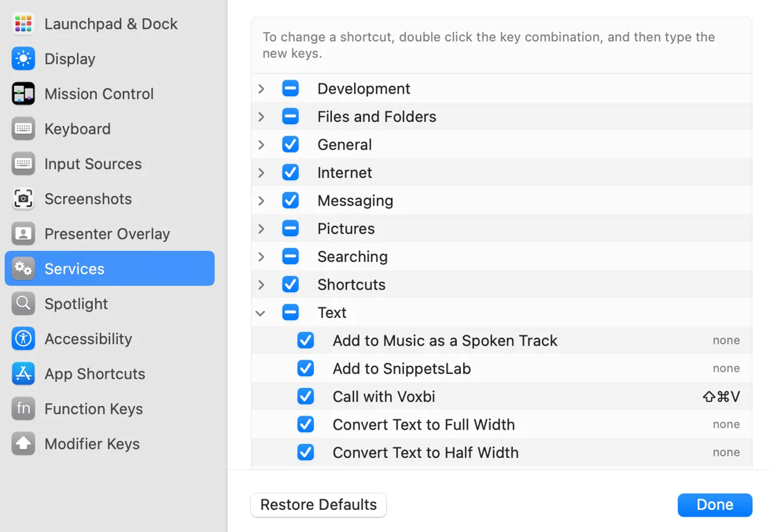
Task: Click the Launchpad & Dock icon
Action: tap(23, 24)
